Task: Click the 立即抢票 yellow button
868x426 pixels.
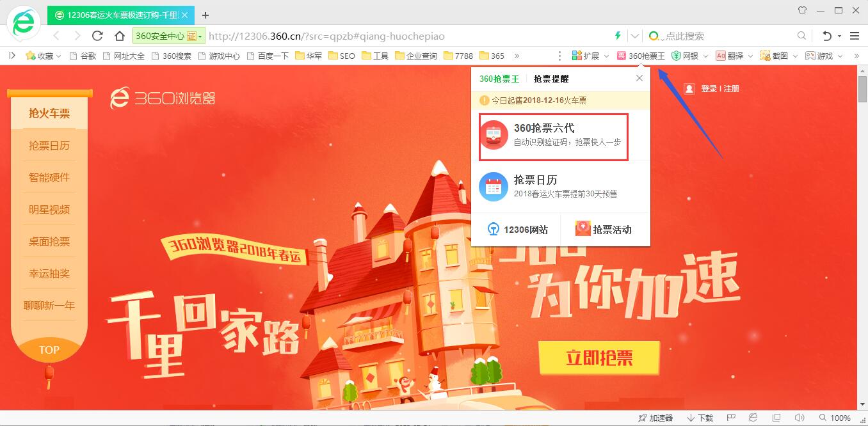Action: 599,358
